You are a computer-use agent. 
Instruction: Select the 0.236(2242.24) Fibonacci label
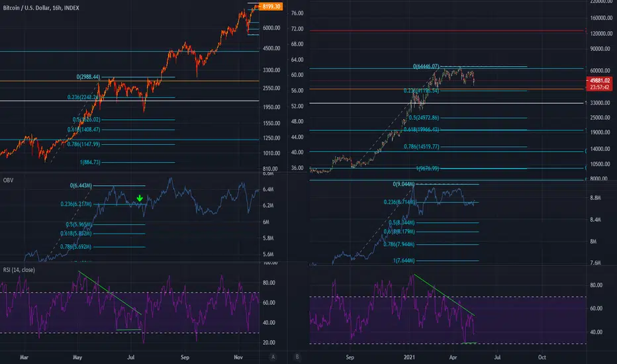click(83, 97)
